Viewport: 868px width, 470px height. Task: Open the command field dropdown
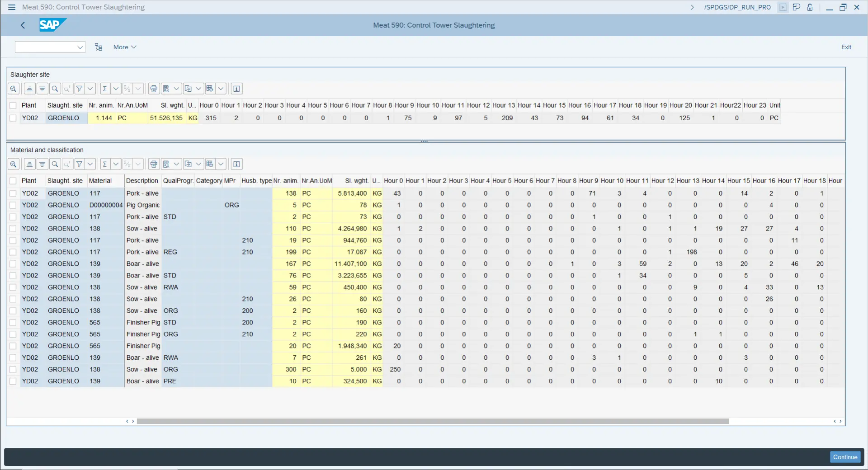click(80, 47)
